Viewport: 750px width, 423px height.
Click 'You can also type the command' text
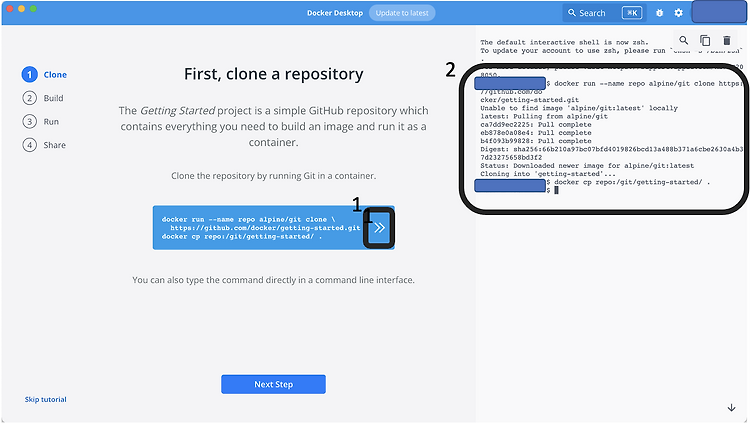point(273,280)
